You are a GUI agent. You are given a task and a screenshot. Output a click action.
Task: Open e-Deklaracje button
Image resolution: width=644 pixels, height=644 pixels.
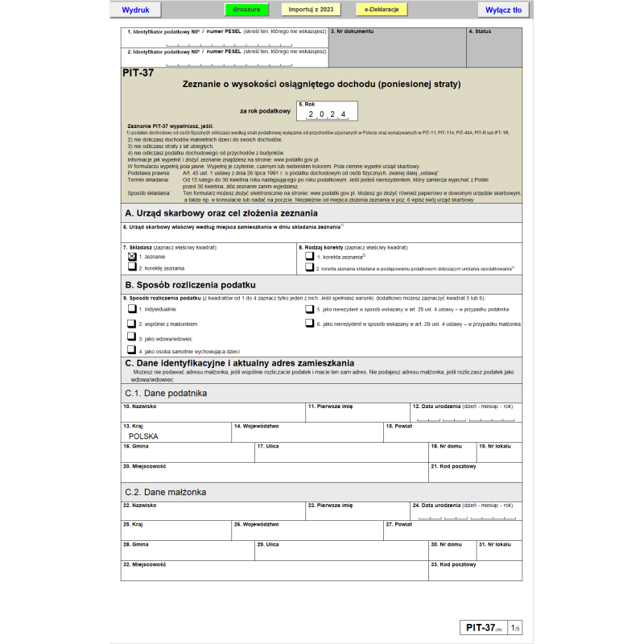pos(382,10)
